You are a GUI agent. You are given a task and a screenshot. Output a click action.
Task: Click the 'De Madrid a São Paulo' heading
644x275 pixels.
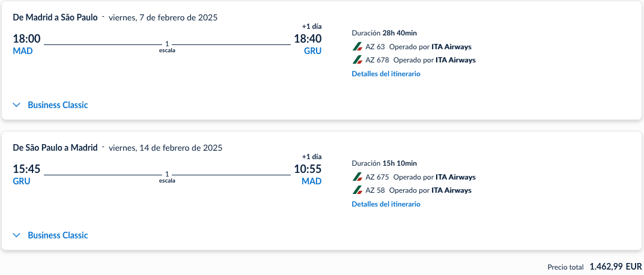click(55, 17)
